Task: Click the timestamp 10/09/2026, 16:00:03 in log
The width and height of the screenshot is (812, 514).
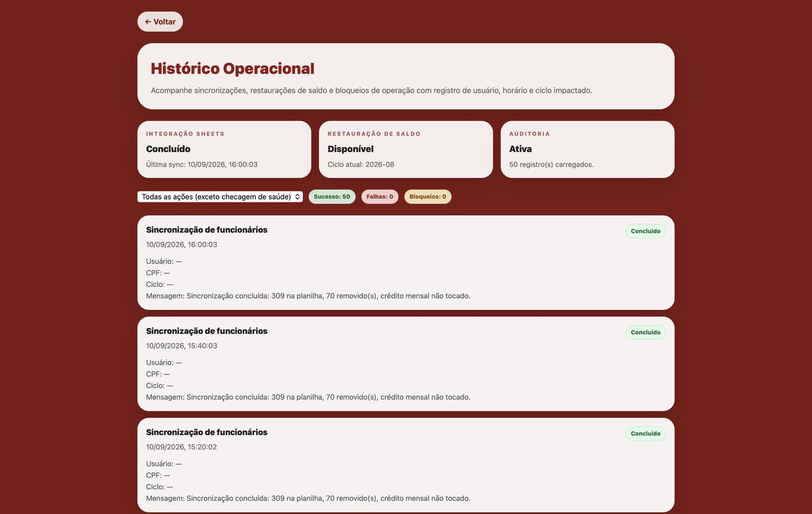Action: point(182,245)
